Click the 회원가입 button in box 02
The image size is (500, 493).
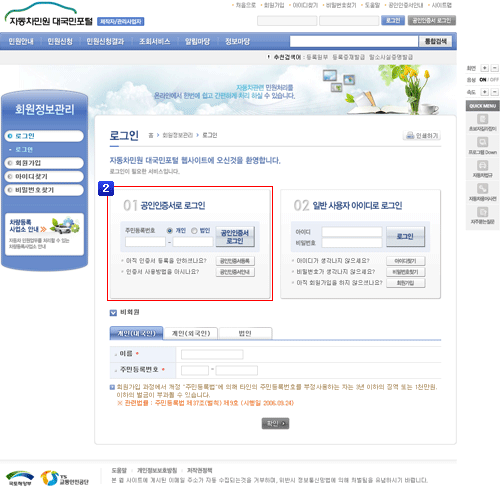click(405, 283)
